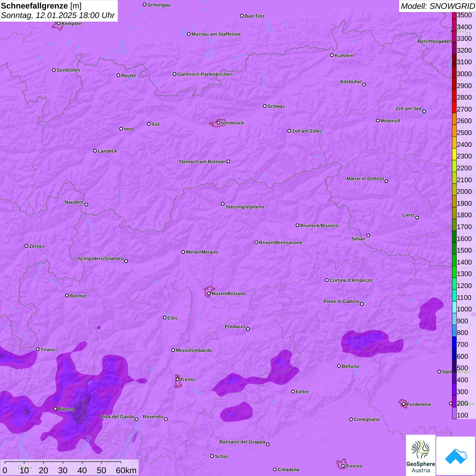The height and width of the screenshot is (476, 476).
Task: Click the Kempten city marker
Action: 58,23
